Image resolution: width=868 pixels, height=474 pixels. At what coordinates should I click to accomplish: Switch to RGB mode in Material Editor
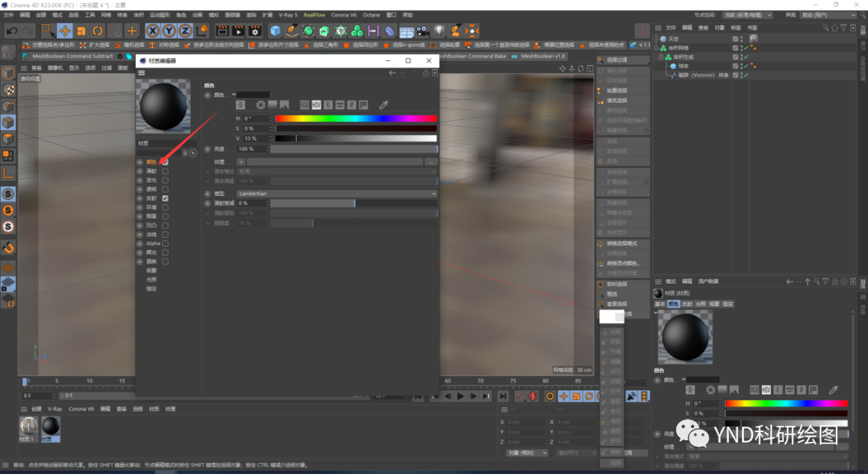pos(305,104)
